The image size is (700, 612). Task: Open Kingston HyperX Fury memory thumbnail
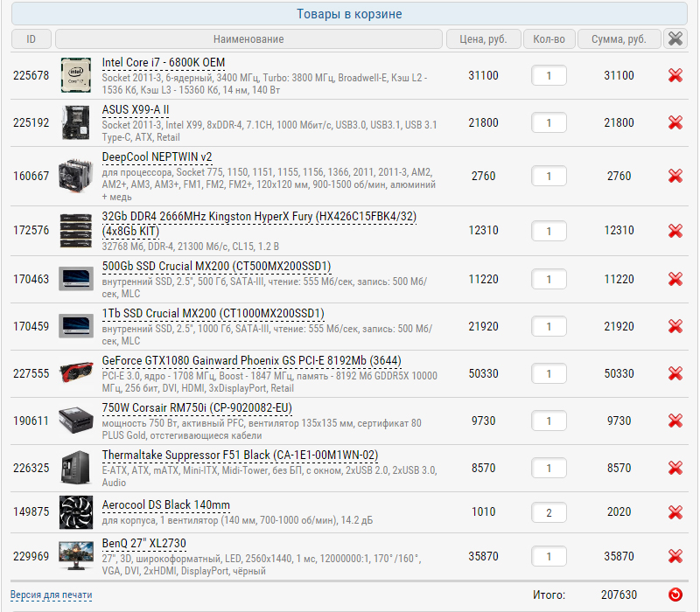click(76, 231)
